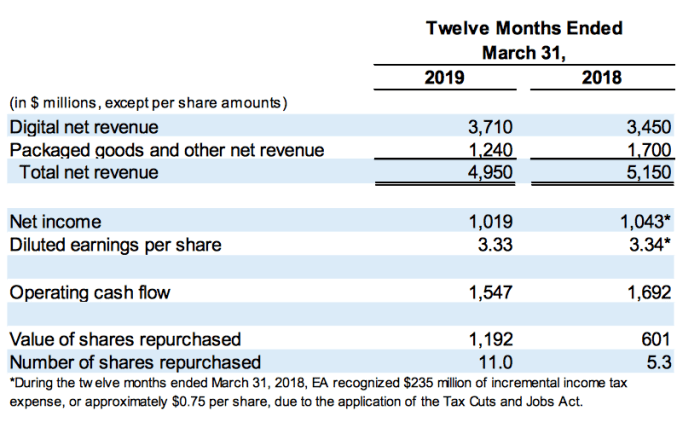
Task: Select the Twelve Months Ended March 31 heading
Action: click(x=523, y=40)
